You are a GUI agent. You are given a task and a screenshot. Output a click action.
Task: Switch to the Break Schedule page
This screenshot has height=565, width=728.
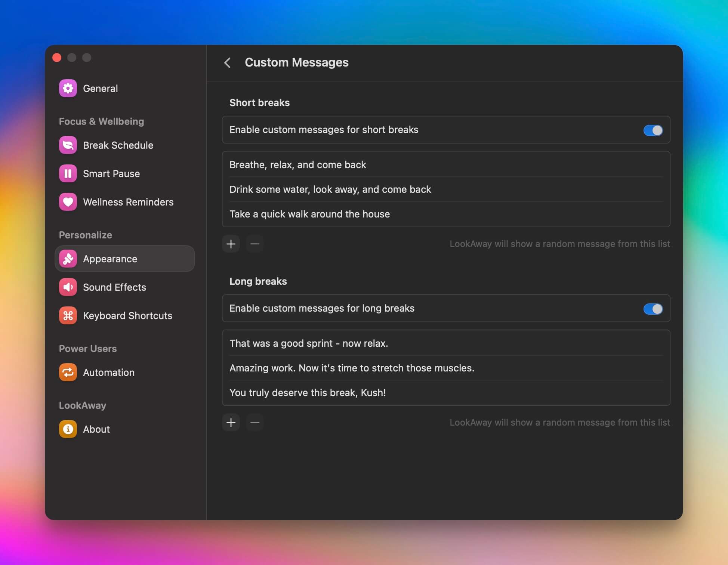(118, 145)
